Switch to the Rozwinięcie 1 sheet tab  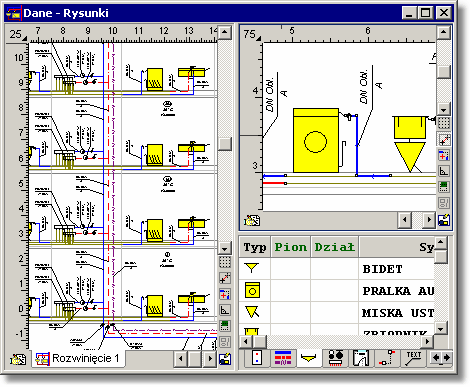click(x=78, y=359)
